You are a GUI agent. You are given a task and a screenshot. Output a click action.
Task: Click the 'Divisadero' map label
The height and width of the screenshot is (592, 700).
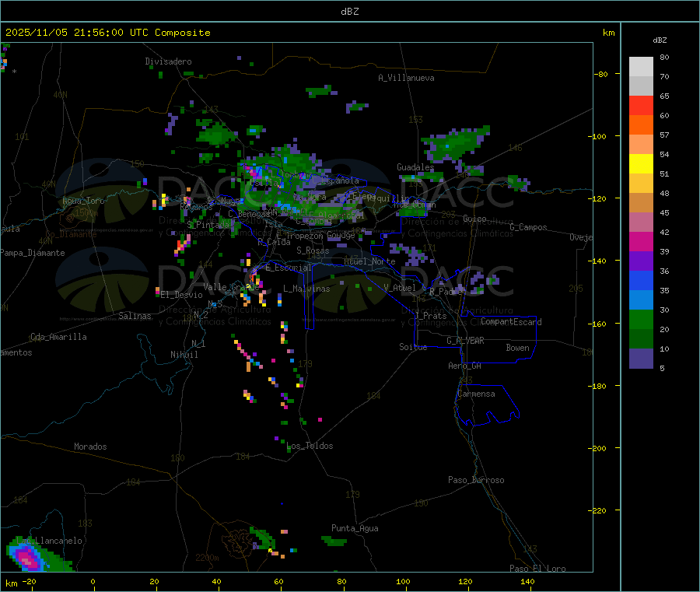pos(168,61)
